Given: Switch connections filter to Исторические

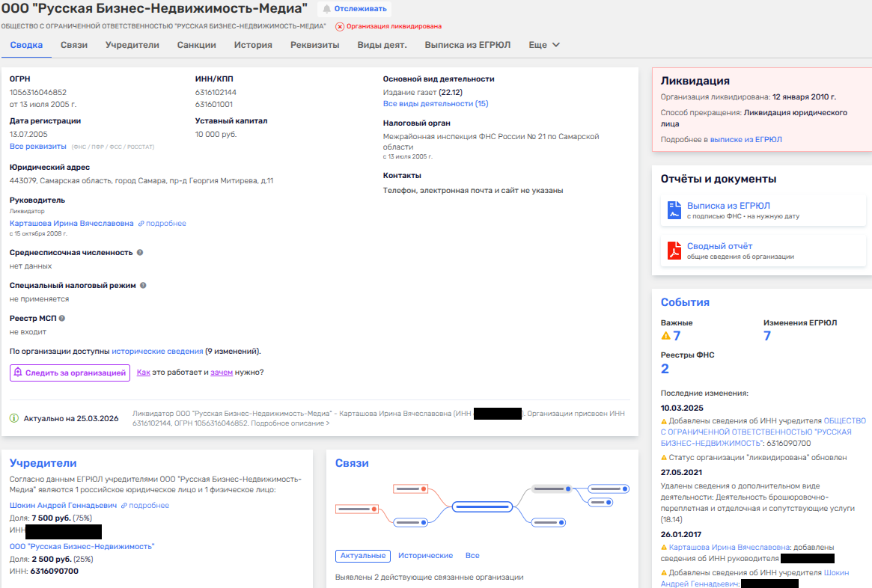Looking at the screenshot, I should pos(425,556).
